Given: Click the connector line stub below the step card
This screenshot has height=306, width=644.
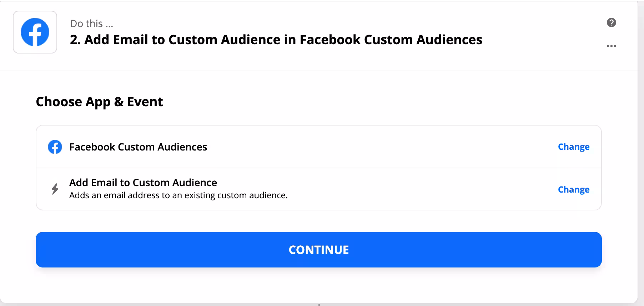Looking at the screenshot, I should click(x=319, y=305).
